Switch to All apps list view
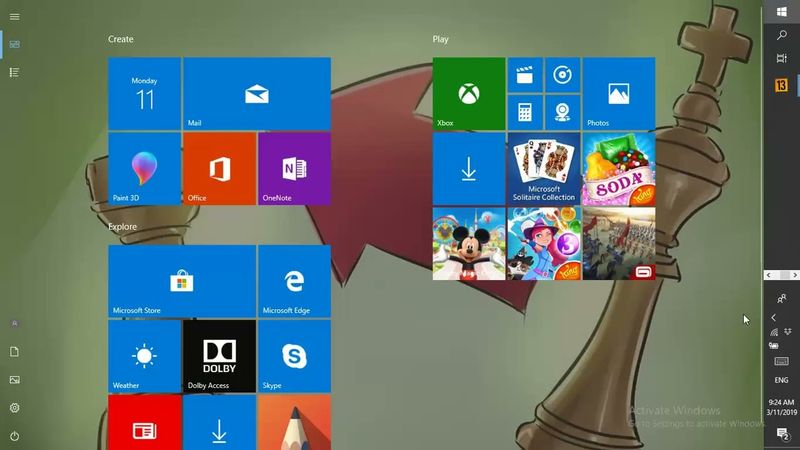The image size is (800, 450). [x=15, y=72]
